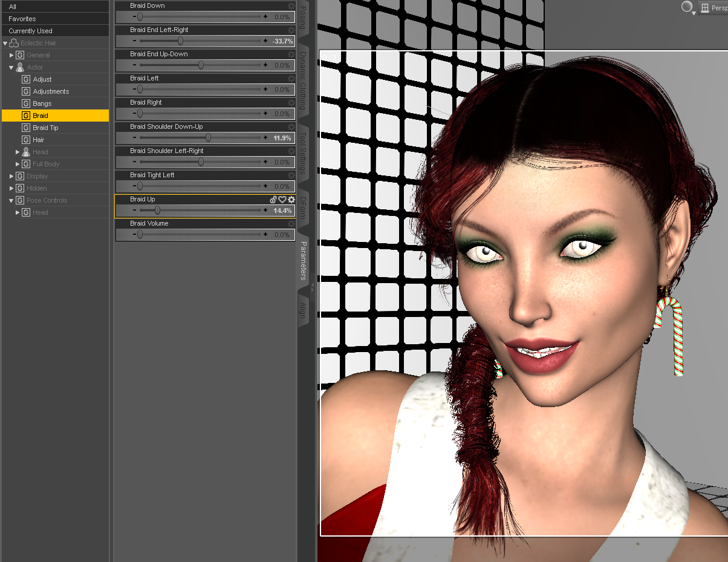The height and width of the screenshot is (562, 728).
Task: Open the viewport draw style sphere menu
Action: (687, 7)
